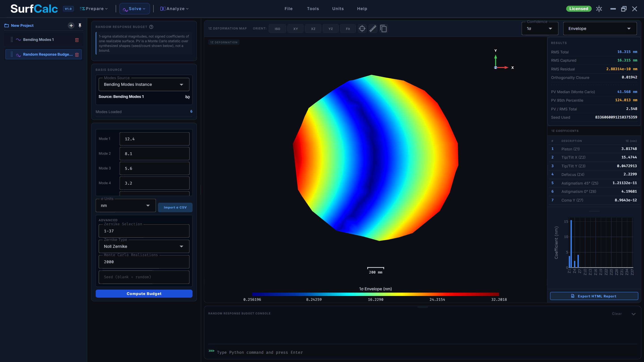Viewport: 644px width, 362px height.
Task: Click the Compute Budget button
Action: pyautogui.click(x=144, y=294)
